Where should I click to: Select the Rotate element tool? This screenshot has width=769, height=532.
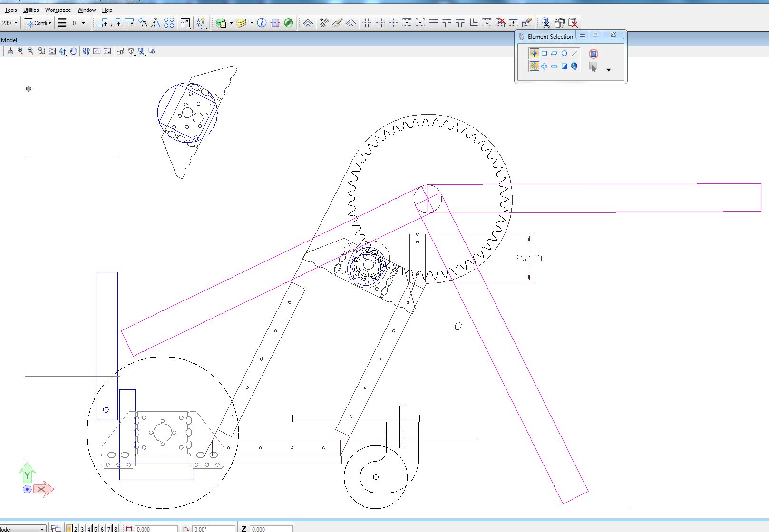click(142, 23)
